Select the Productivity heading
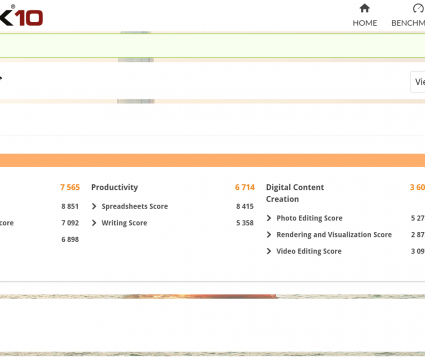Viewport: 425px width, 360px height. [x=114, y=187]
